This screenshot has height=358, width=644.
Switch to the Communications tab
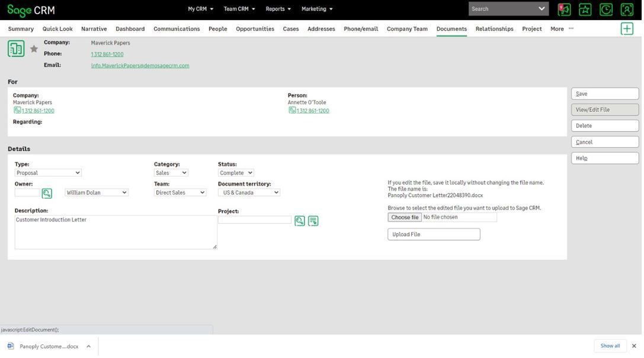pos(177,29)
